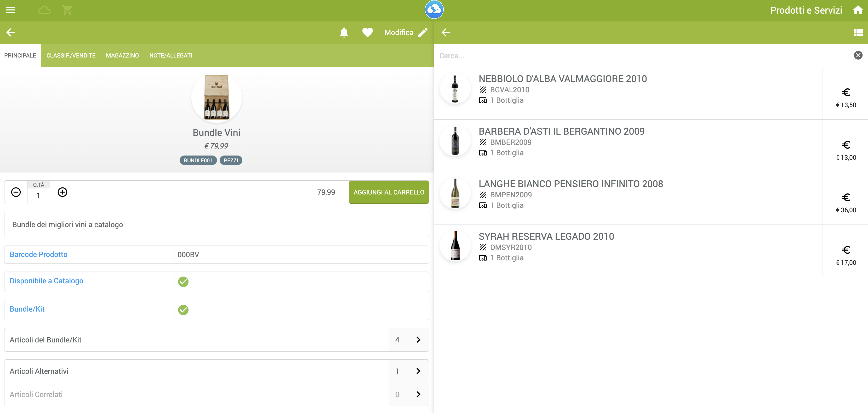Switch to MAGAZZINO tab
868x413 pixels.
point(122,56)
